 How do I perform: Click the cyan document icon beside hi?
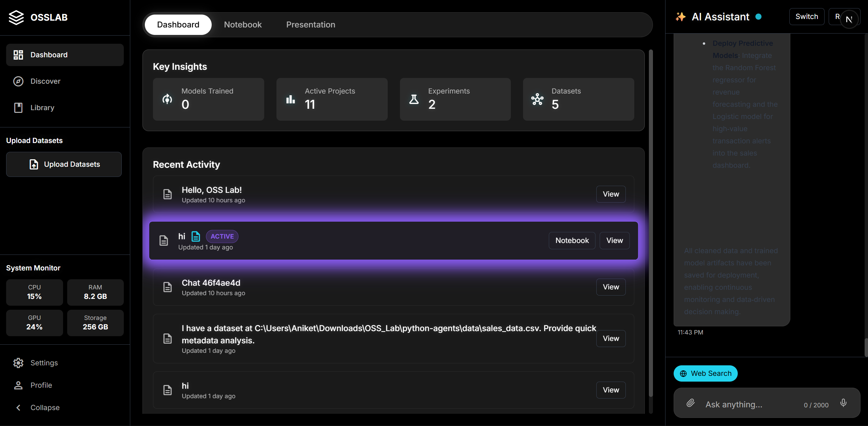tap(196, 236)
